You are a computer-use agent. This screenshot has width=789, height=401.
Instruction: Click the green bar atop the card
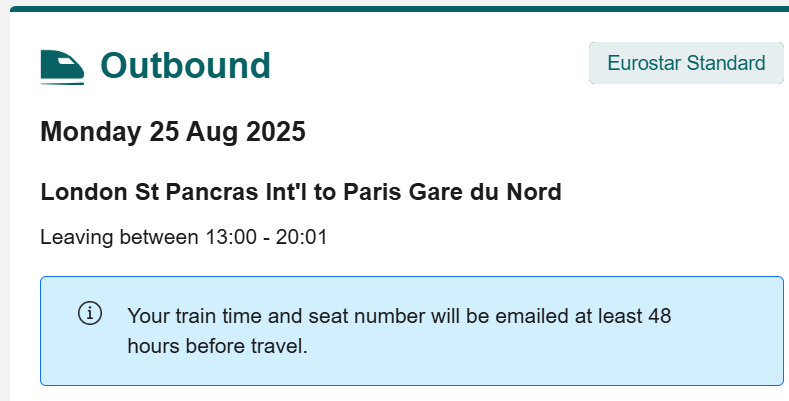[400, 9]
